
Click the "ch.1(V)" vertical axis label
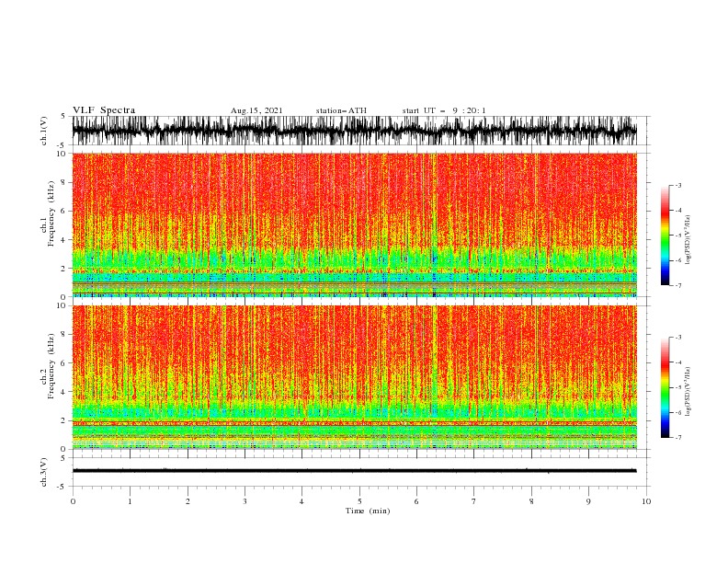[x=44, y=131]
